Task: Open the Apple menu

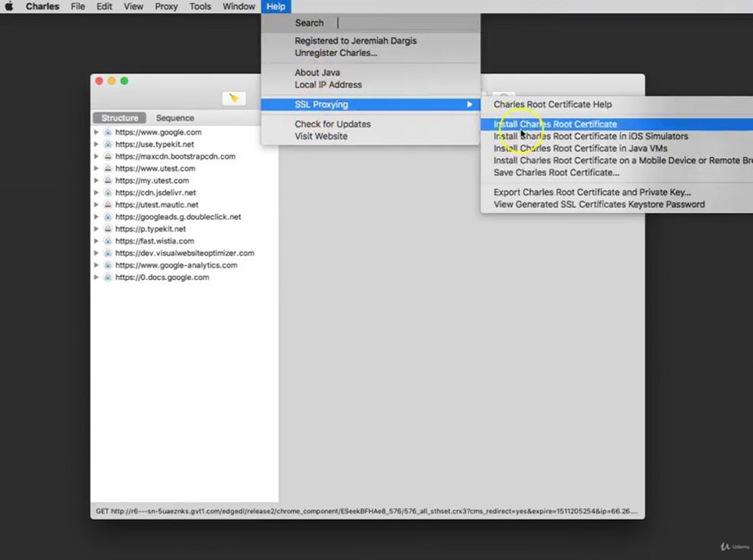Action: click(x=8, y=6)
